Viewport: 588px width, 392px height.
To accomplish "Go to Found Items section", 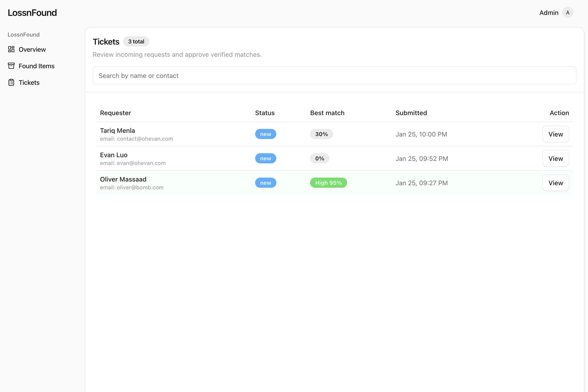I will click(x=37, y=66).
